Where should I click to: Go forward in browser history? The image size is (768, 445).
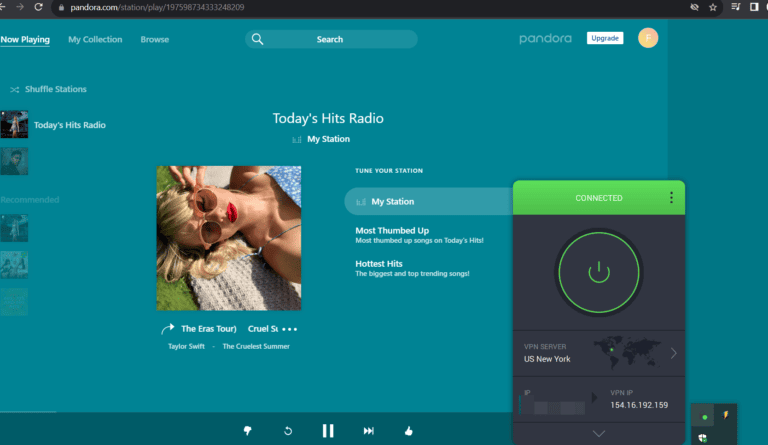coord(20,7)
